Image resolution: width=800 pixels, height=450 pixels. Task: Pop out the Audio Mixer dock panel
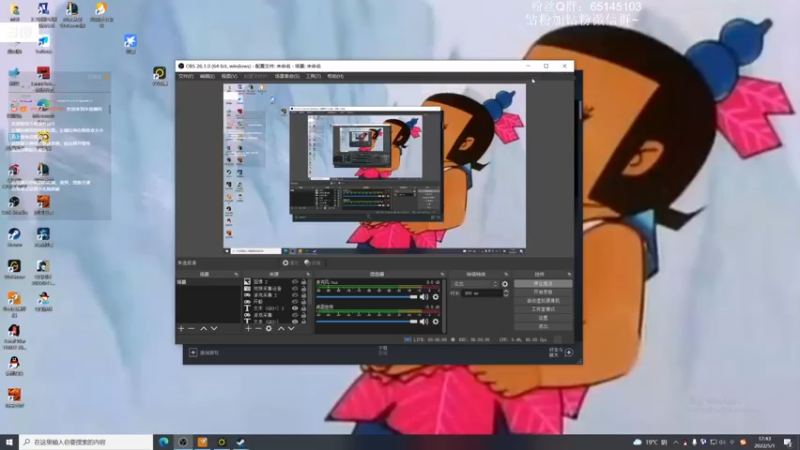pyautogui.click(x=442, y=274)
